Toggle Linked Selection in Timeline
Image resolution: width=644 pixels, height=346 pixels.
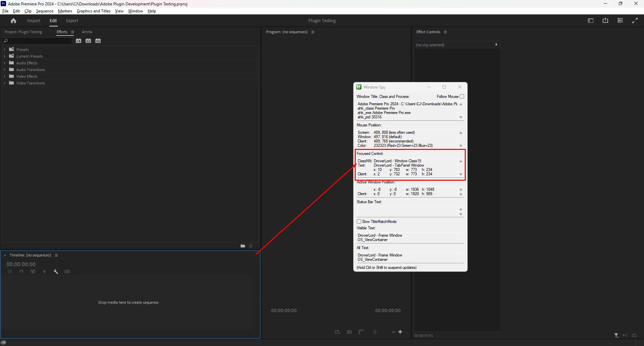coord(33,272)
